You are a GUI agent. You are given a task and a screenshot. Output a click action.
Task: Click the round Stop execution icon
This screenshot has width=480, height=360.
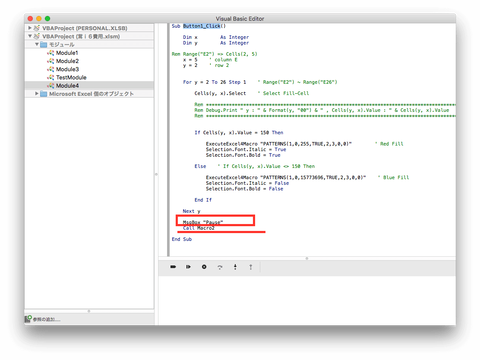(204, 267)
